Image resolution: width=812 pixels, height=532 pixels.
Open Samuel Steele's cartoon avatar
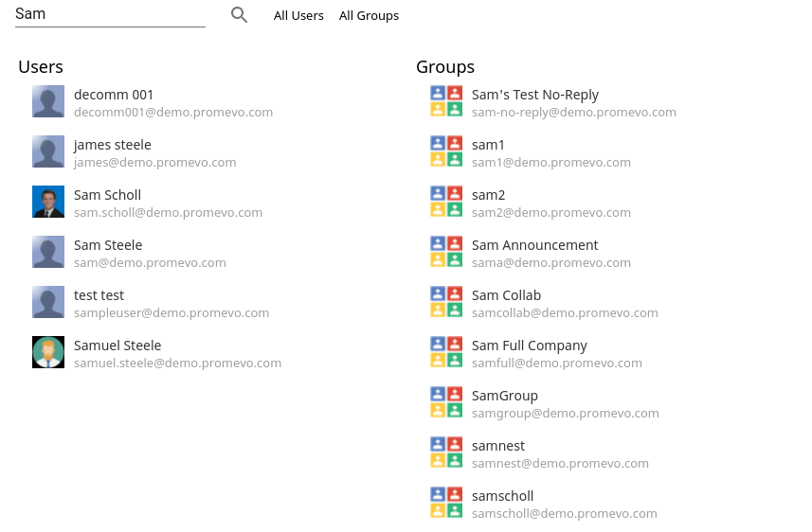pyautogui.click(x=48, y=352)
